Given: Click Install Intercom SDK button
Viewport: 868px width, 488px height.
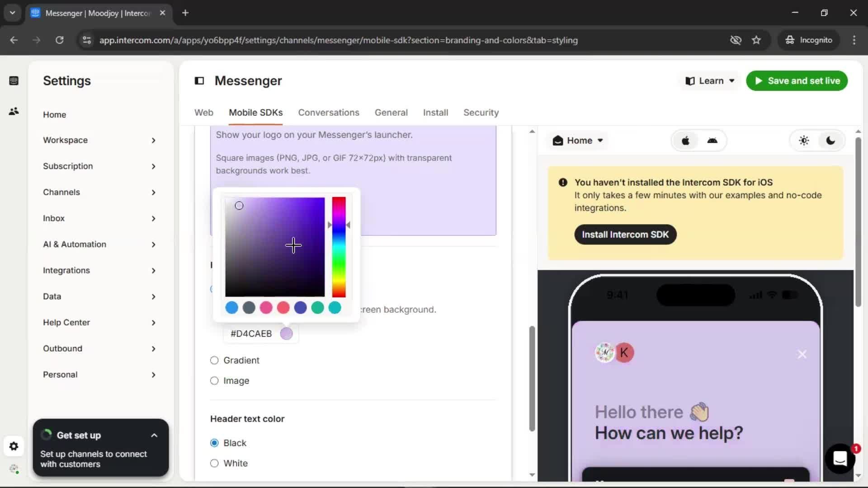Looking at the screenshot, I should (x=625, y=235).
